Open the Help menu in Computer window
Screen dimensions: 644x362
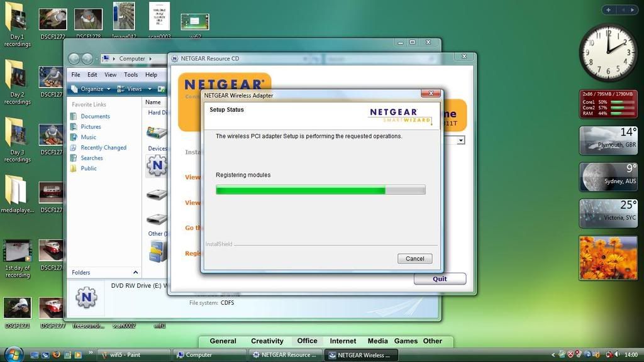[151, 75]
